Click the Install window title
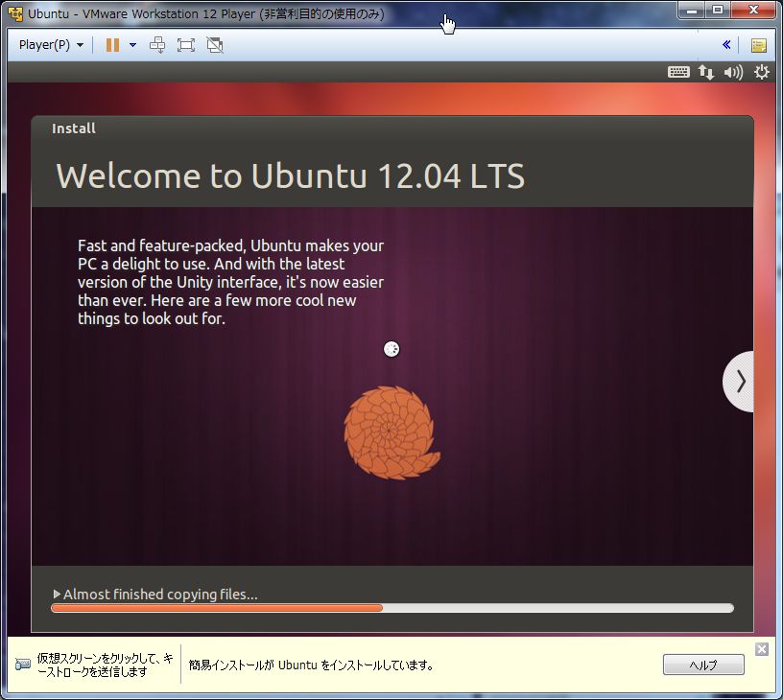Image resolution: width=783 pixels, height=700 pixels. point(73,128)
